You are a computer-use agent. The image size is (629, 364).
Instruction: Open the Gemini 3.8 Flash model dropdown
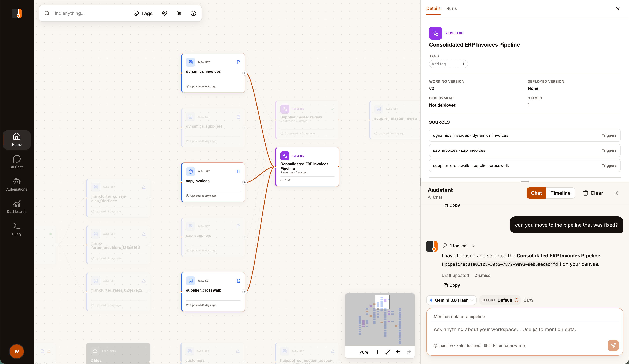[451, 300]
